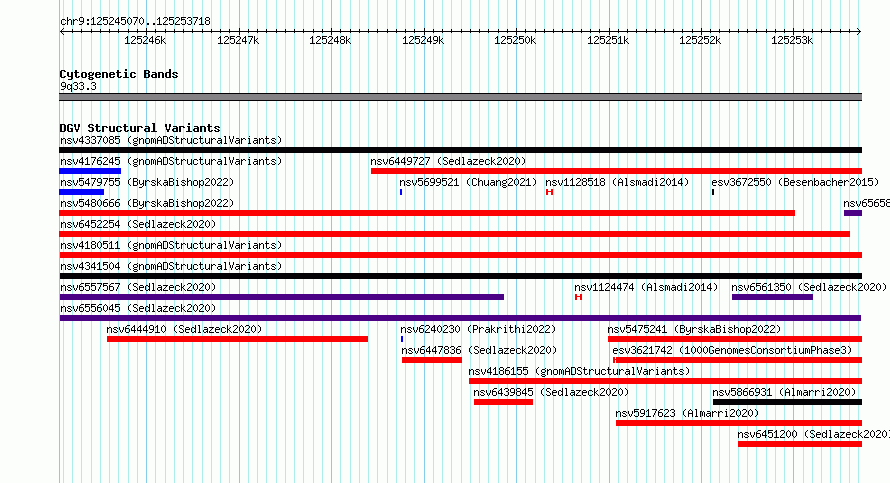Click the blue bar of nsv4176245

90,171
